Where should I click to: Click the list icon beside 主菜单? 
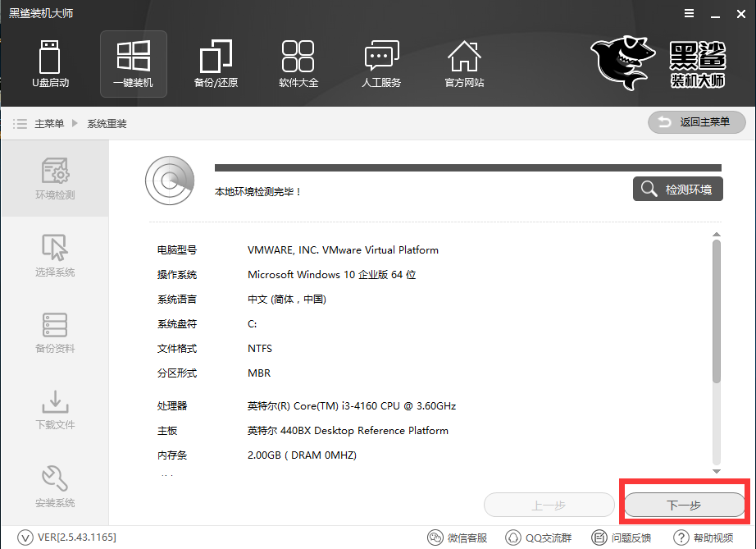tap(20, 124)
